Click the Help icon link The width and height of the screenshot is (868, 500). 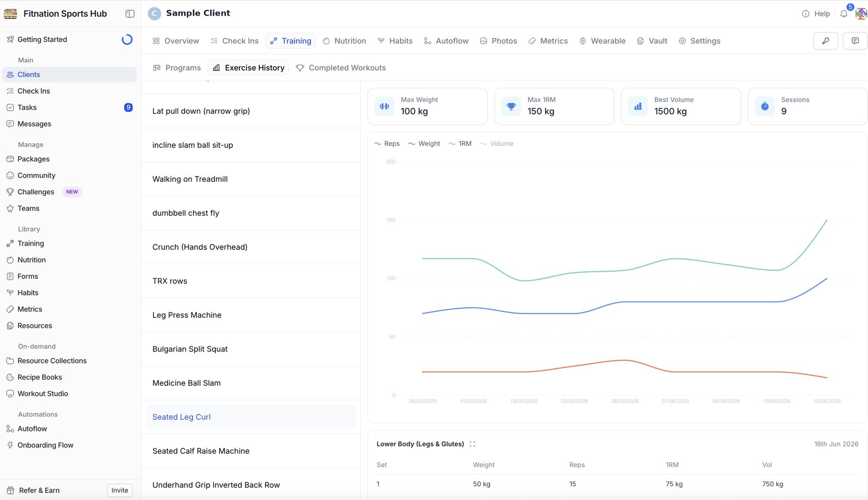[816, 14]
